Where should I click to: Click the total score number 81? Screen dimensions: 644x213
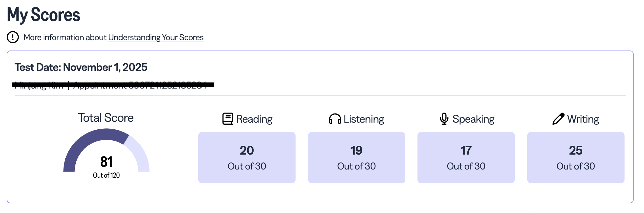coord(106,162)
